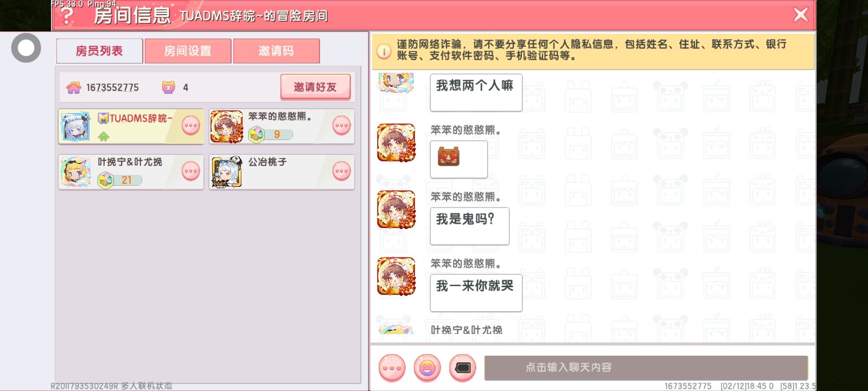
Task: Click the 邀请好友 button
Action: click(x=315, y=87)
